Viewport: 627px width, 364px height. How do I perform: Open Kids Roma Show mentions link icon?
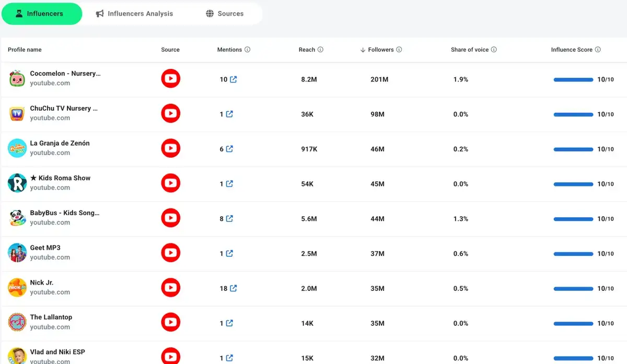point(229,184)
